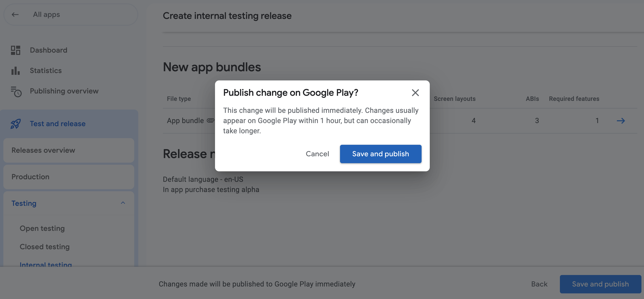This screenshot has height=299, width=644.
Task: Click the paperclip icon next to App bundle
Action: (210, 121)
